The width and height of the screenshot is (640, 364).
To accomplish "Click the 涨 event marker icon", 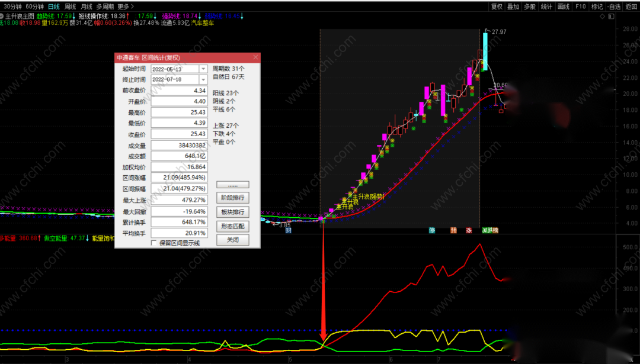I will [x=469, y=230].
